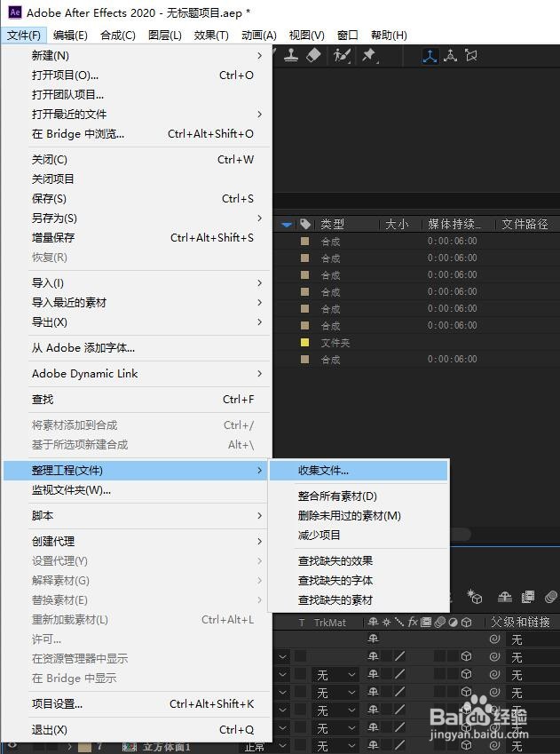The width and height of the screenshot is (560, 754).
Task: Open the 合成(C) menu
Action: [x=118, y=36]
